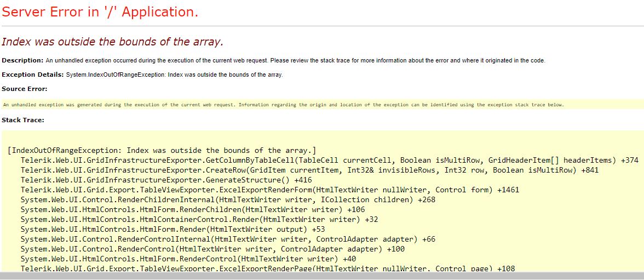Click the HtmlForm.Render +53 stack line
This screenshot has width=644, height=280.
pyautogui.click(x=173, y=229)
